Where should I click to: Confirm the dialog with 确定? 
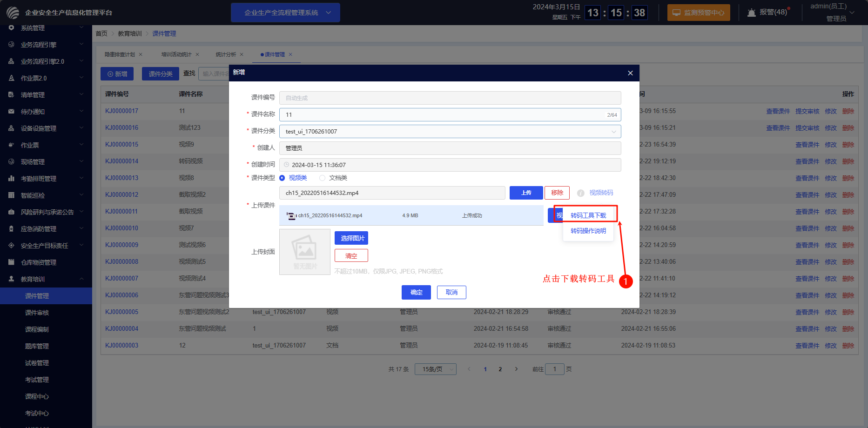(x=416, y=292)
